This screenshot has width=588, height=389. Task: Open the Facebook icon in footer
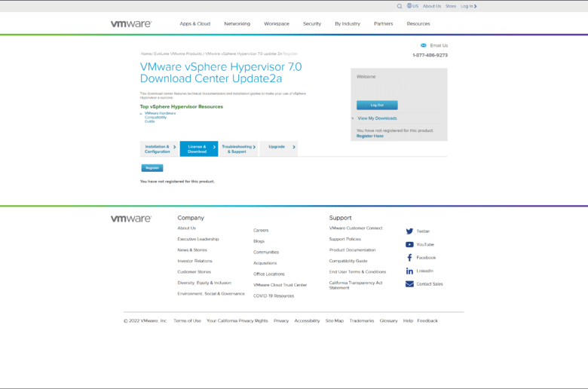coord(409,258)
